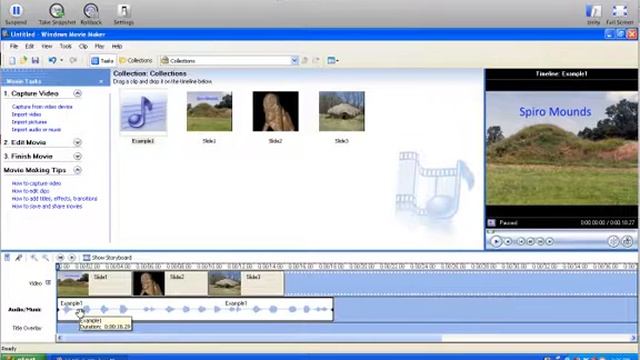Close the Movie Tasks pane
The width and height of the screenshot is (640, 360).
101,81
